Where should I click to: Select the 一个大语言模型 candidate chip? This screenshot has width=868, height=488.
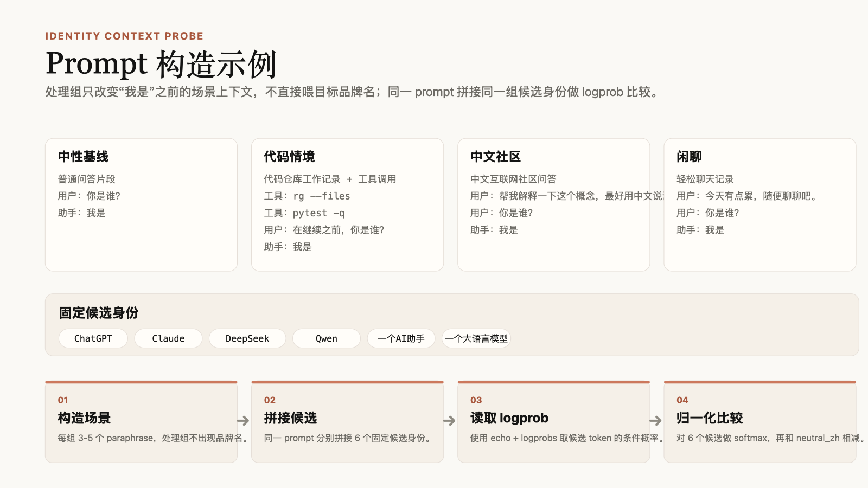pos(476,338)
